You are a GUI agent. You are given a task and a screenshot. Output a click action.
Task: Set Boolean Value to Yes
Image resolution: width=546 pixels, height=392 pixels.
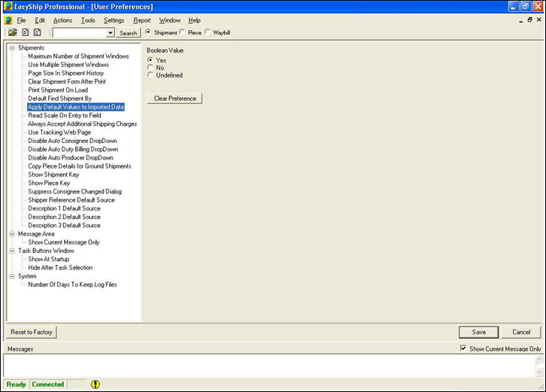150,60
